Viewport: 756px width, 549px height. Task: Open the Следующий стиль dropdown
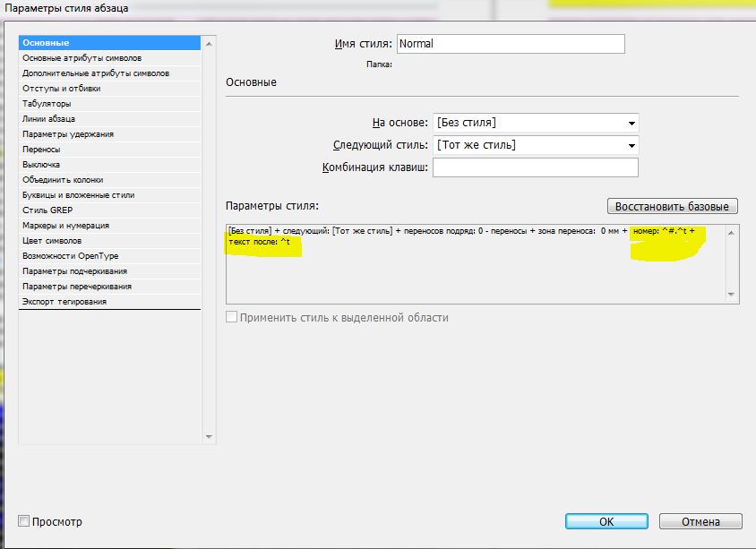click(536, 145)
